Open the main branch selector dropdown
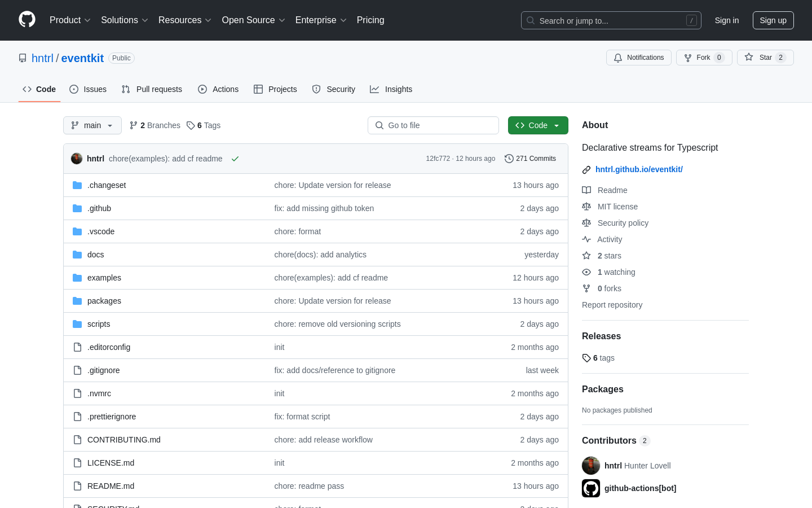 (x=92, y=125)
